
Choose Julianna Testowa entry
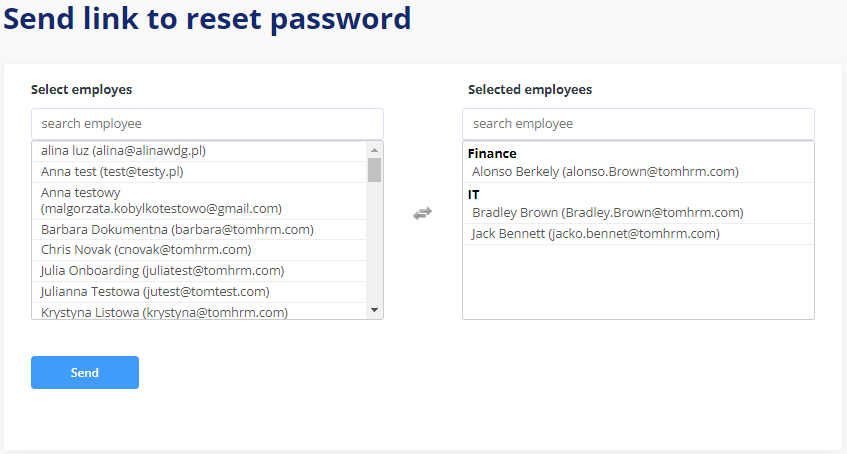coord(199,292)
